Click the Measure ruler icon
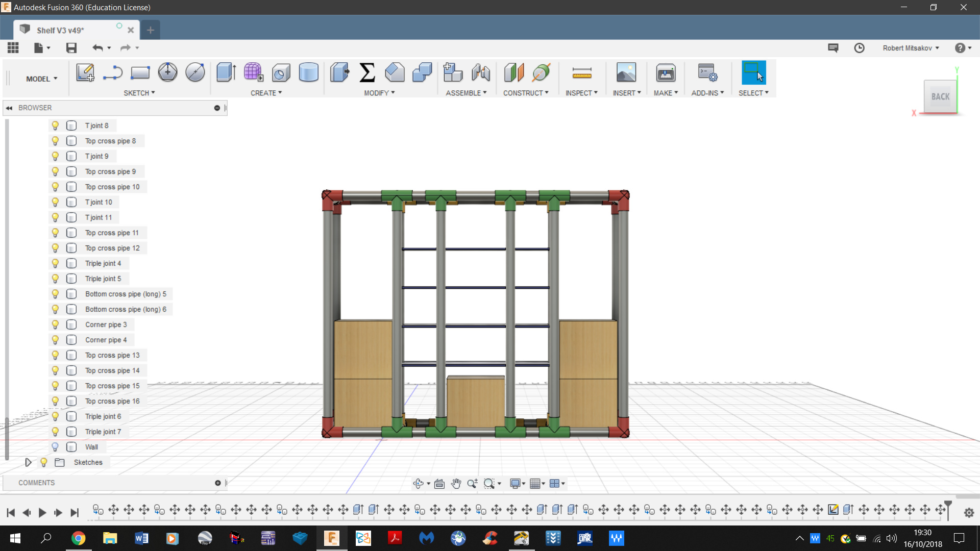Screen dimensions: 980x551 582,73
